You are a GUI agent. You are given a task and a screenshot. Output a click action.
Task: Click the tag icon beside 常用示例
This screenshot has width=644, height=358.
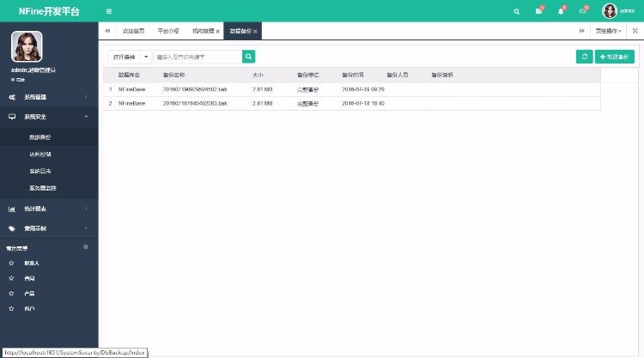12,228
